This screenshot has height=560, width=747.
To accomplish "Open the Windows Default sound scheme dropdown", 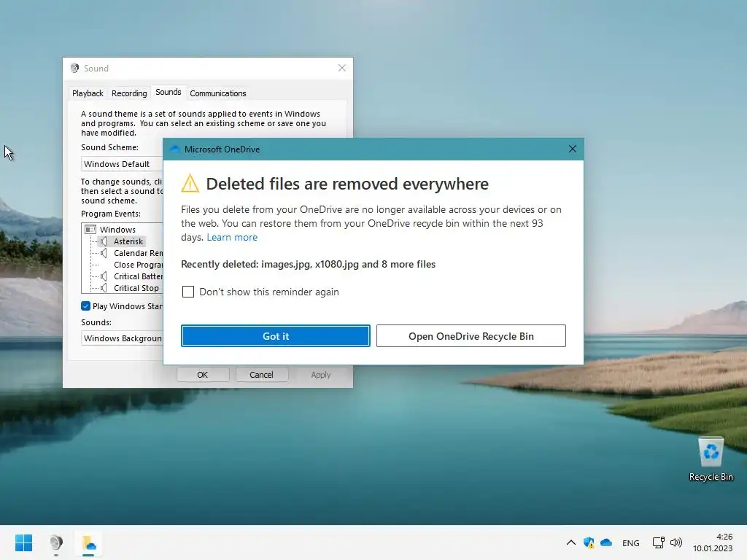I will tap(122, 164).
